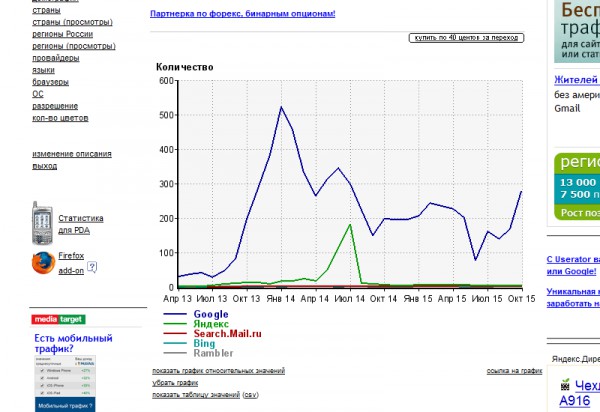Click the green-and-teal banner showing '13 000'

[577, 186]
